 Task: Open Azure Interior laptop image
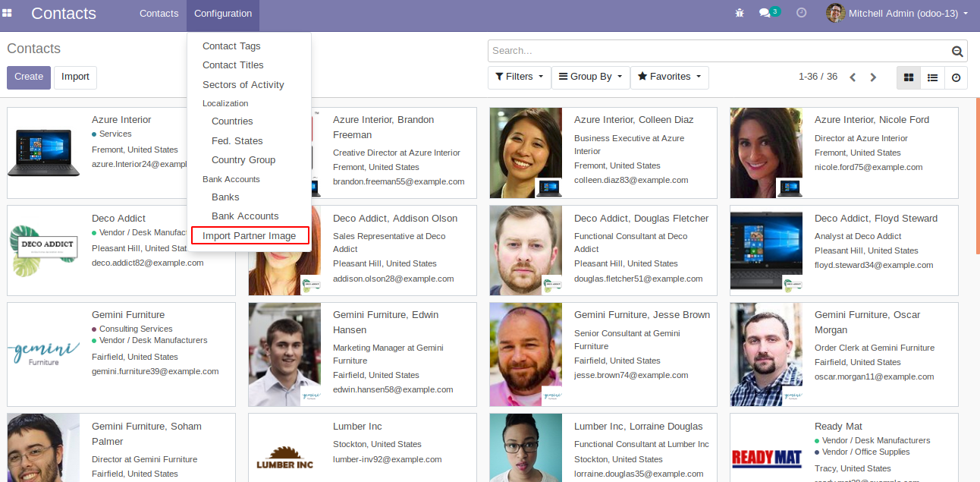point(43,153)
